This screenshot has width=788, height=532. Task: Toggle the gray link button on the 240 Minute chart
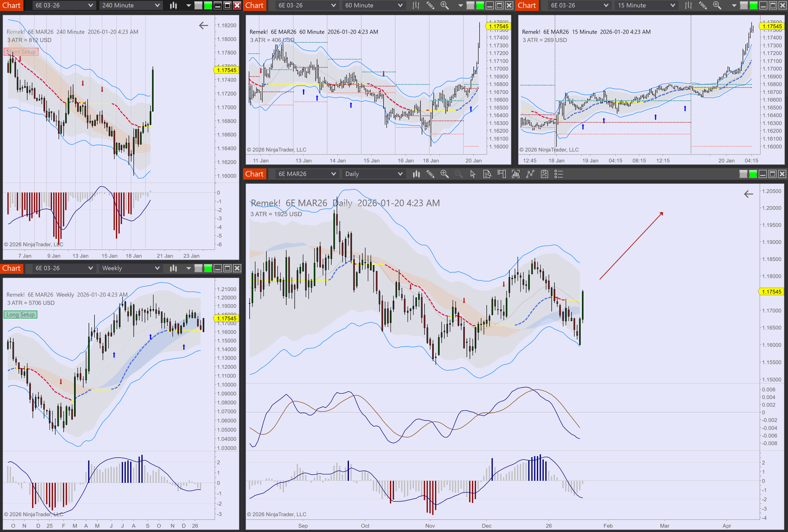pos(198,5)
